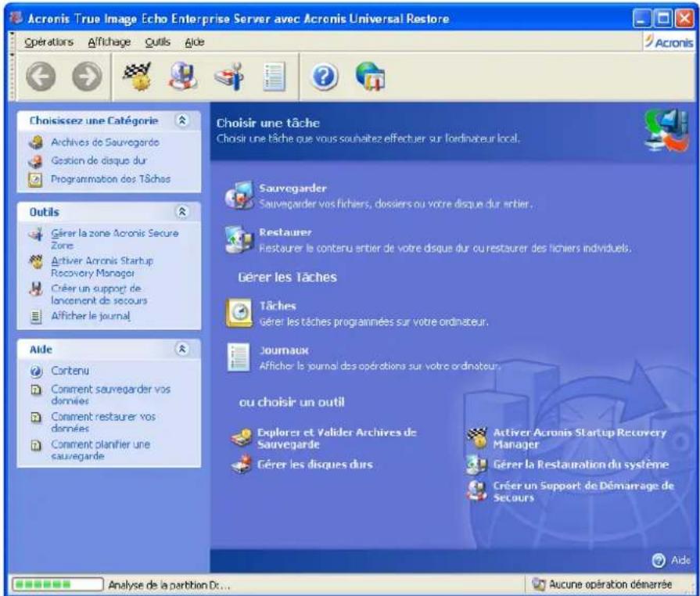700x596 pixels.
Task: Click the Tâches clock icon
Action: pyautogui.click(x=239, y=313)
